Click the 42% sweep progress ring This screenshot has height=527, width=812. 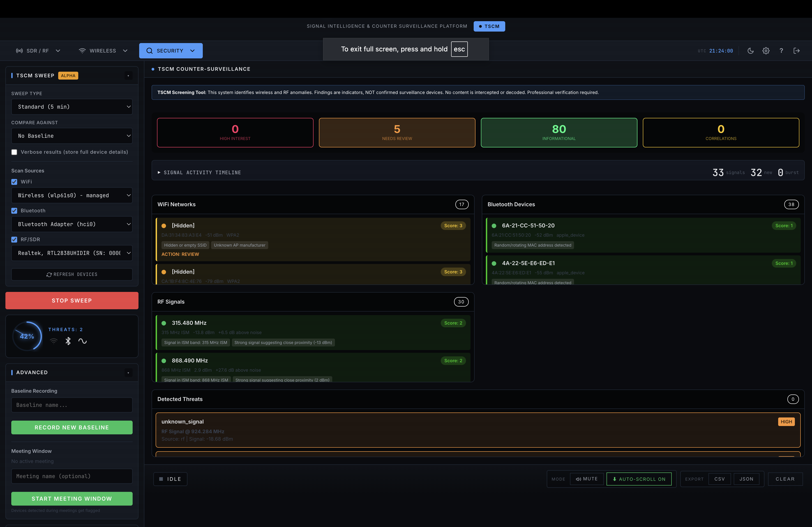pyautogui.click(x=27, y=336)
